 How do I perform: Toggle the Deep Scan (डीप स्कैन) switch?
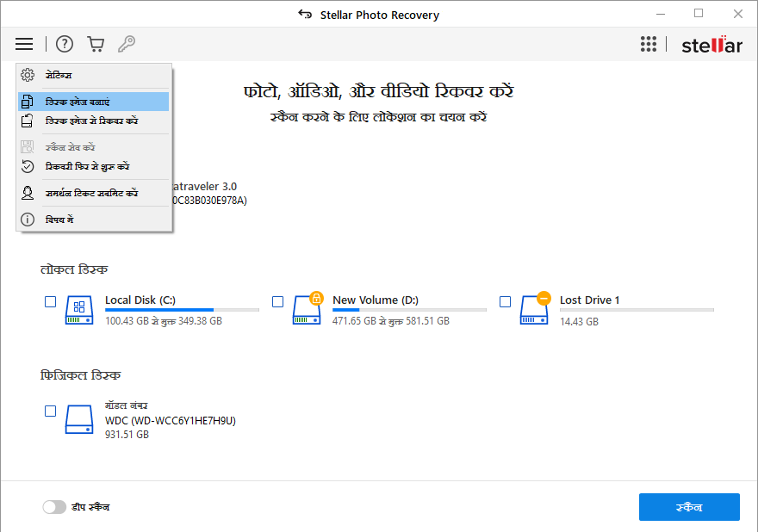click(54, 507)
